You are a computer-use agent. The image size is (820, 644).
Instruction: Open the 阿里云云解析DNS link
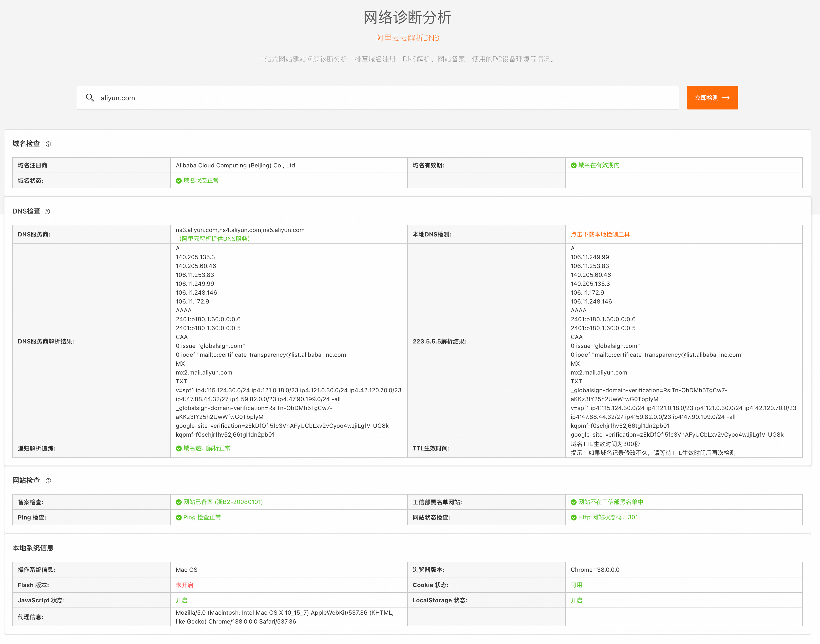[407, 38]
